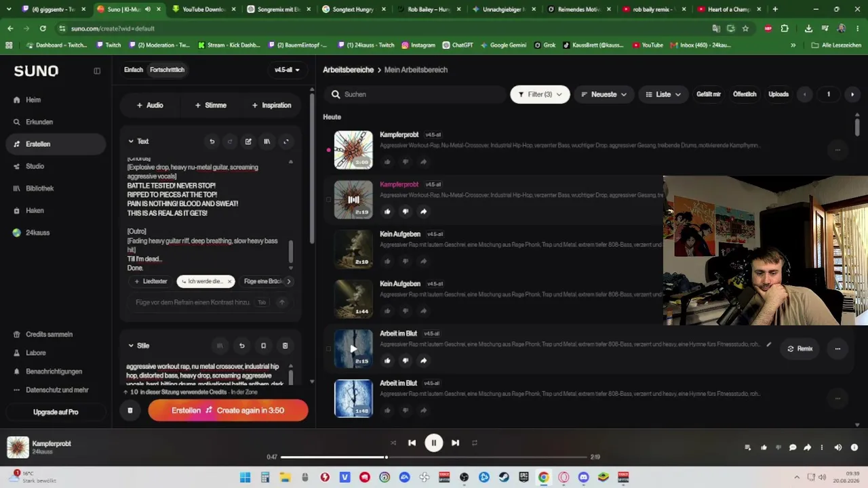Open the bookmarks bar overflow chevron
Viewport: 868px width, 488px height.
click(x=793, y=45)
